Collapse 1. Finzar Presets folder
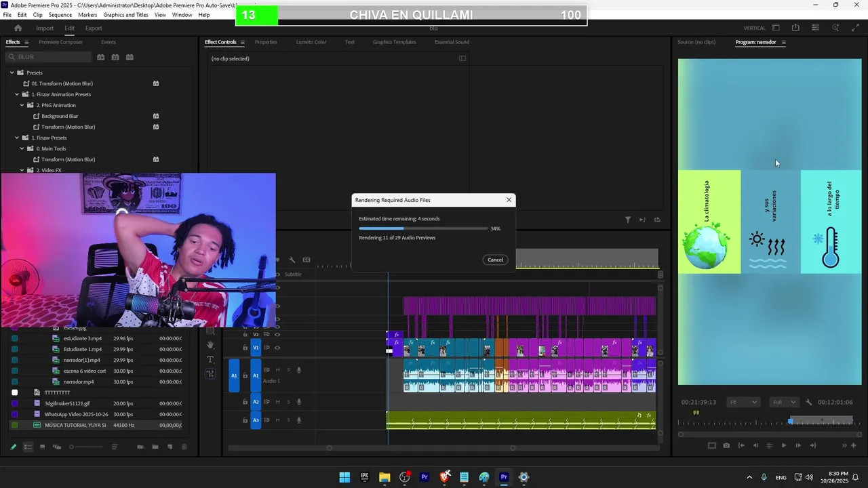Image resolution: width=868 pixels, height=488 pixels. point(17,138)
